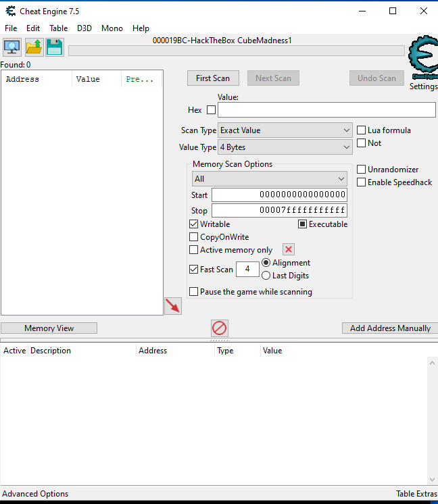
Task: Click the Type column header
Action: point(237,351)
